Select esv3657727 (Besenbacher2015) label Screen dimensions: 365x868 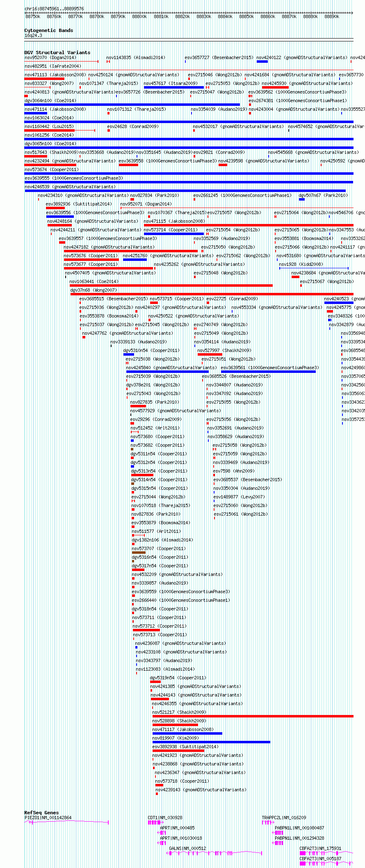tap(219, 57)
